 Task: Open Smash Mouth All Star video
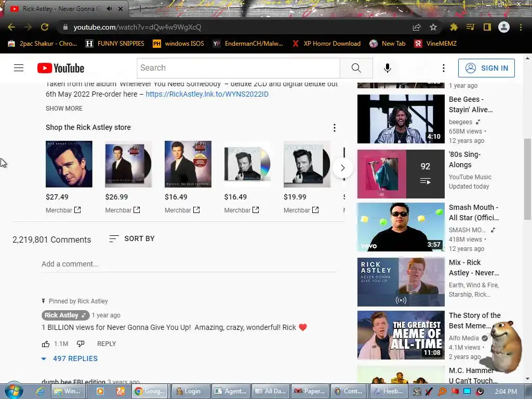pyautogui.click(x=401, y=227)
